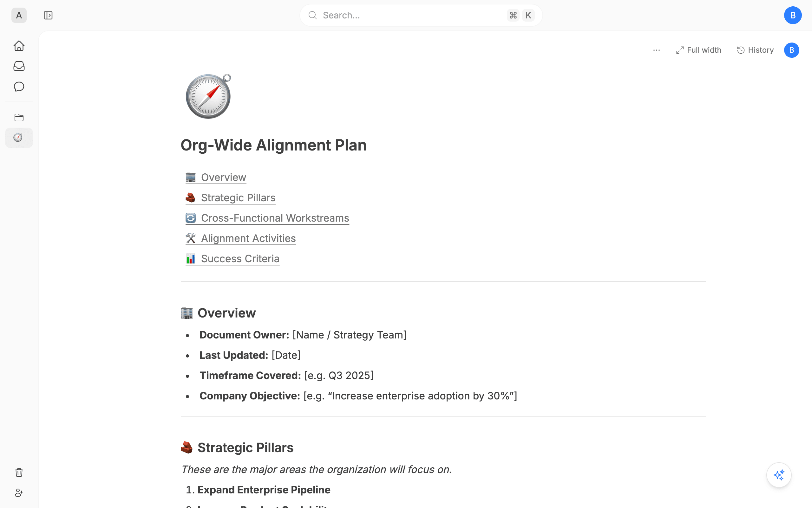The width and height of the screenshot is (812, 508).
Task: Toggle the sidebar panel icon
Action: click(x=48, y=16)
